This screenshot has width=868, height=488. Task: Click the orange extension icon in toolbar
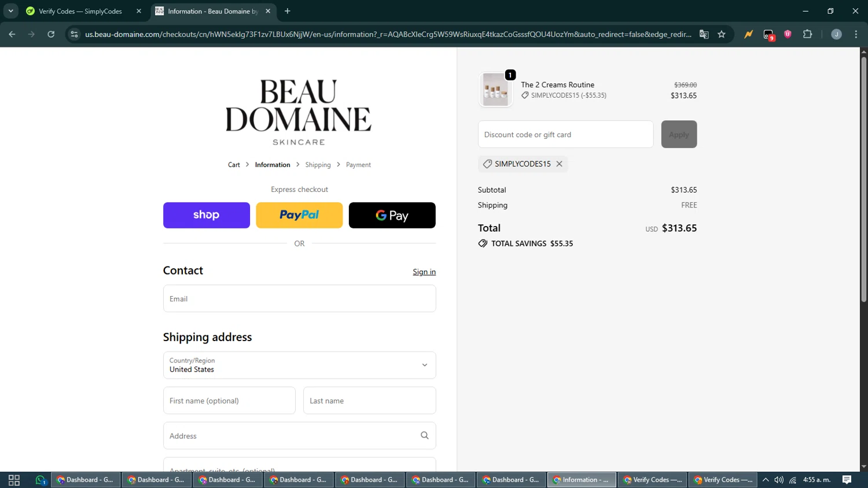(749, 35)
